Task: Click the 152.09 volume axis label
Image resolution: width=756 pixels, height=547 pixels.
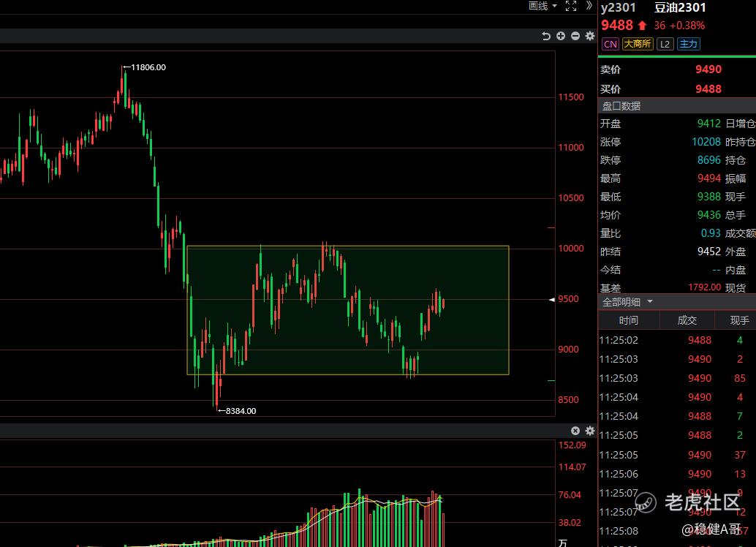Action: click(x=572, y=445)
